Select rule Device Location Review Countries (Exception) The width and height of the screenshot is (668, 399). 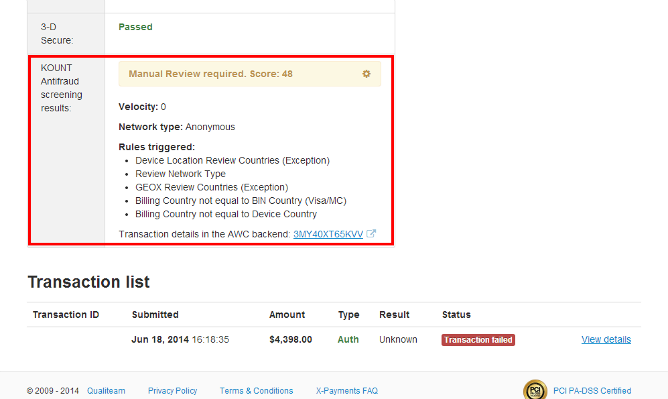pos(233,161)
